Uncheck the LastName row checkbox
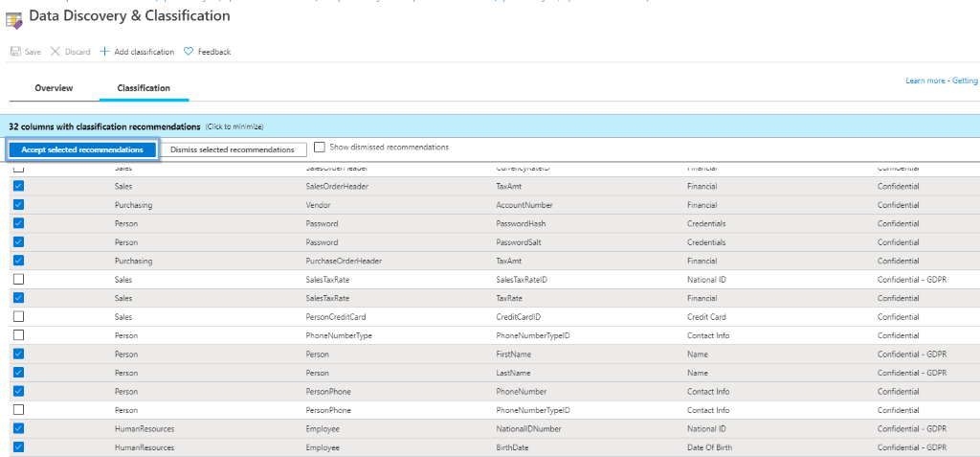The image size is (980, 457). 19,373
